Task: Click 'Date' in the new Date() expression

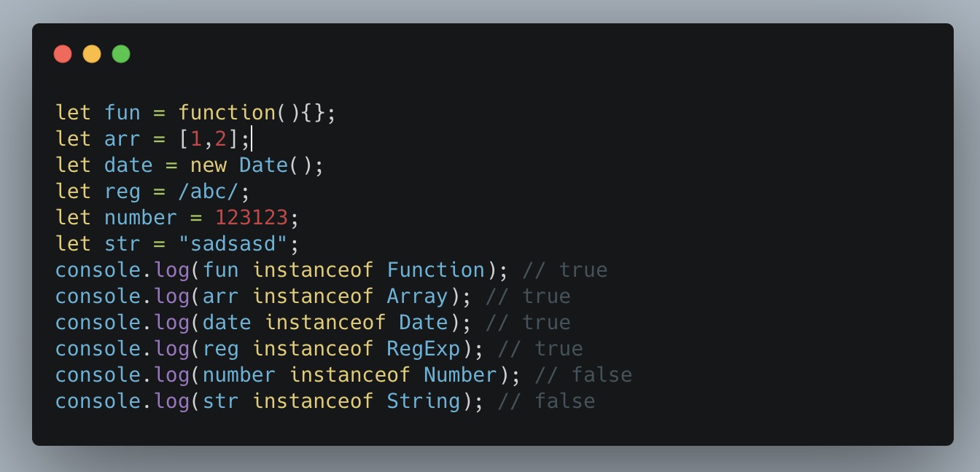Action: click(263, 165)
